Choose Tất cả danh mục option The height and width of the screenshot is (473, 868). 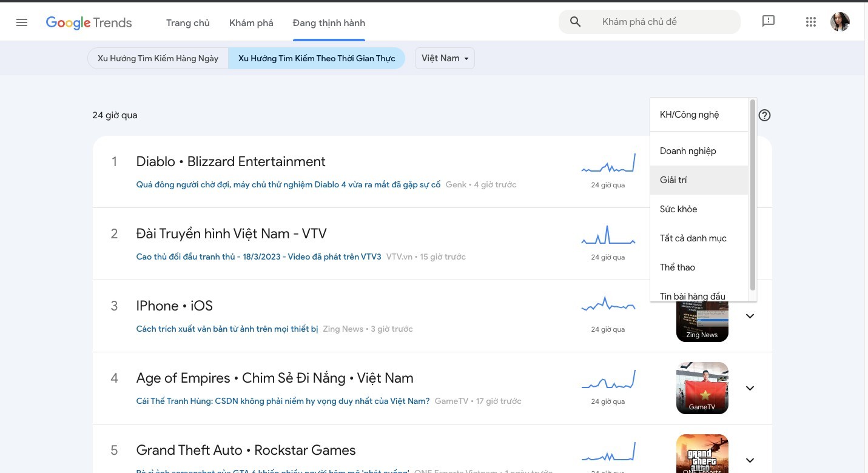pos(699,238)
